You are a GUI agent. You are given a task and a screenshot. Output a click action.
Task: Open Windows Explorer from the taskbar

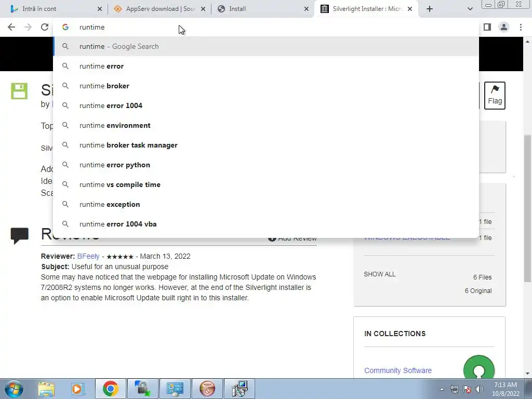(46, 389)
